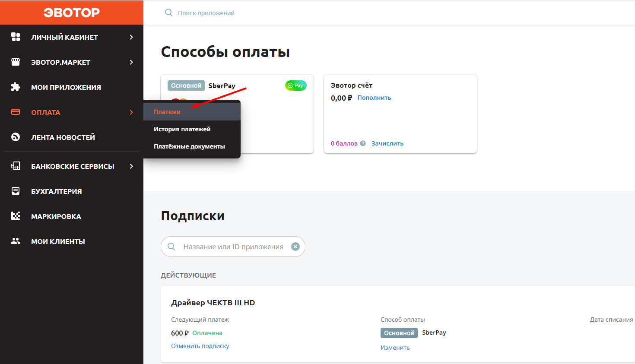Click the Зачислить link
This screenshot has width=635, height=364.
[x=387, y=143]
